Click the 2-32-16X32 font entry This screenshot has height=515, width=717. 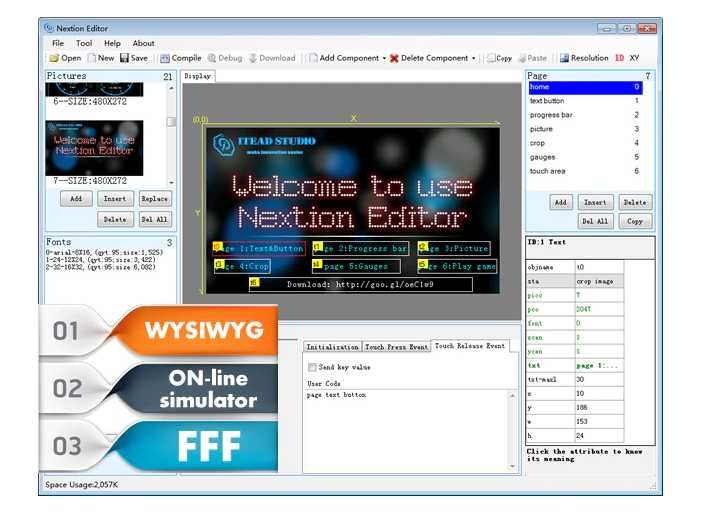101,267
